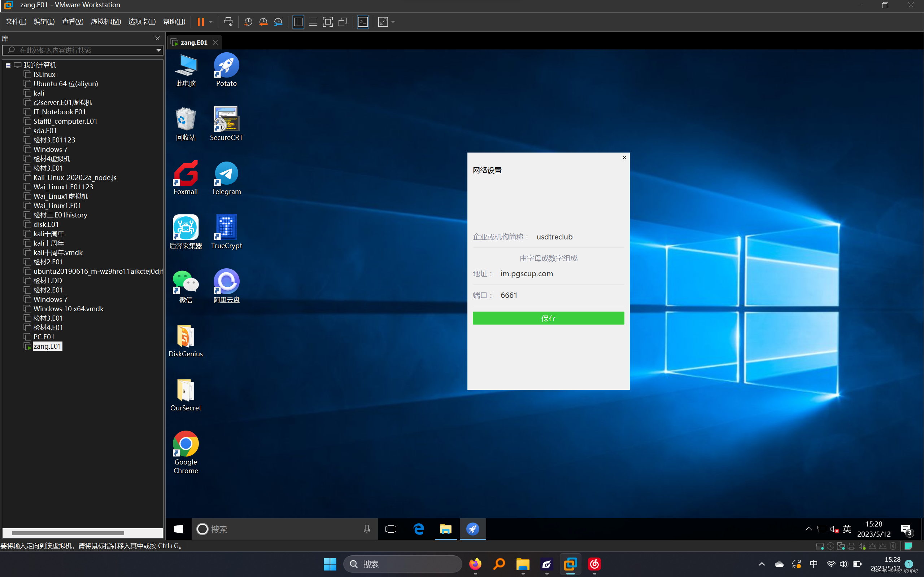Click the green 保存 button
Screen dimensions: 924x577
[548, 318]
